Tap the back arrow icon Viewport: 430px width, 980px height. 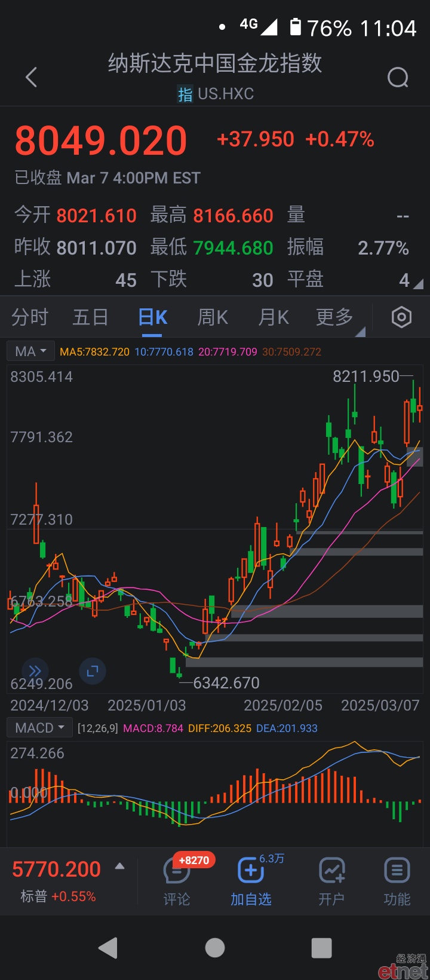(x=32, y=77)
